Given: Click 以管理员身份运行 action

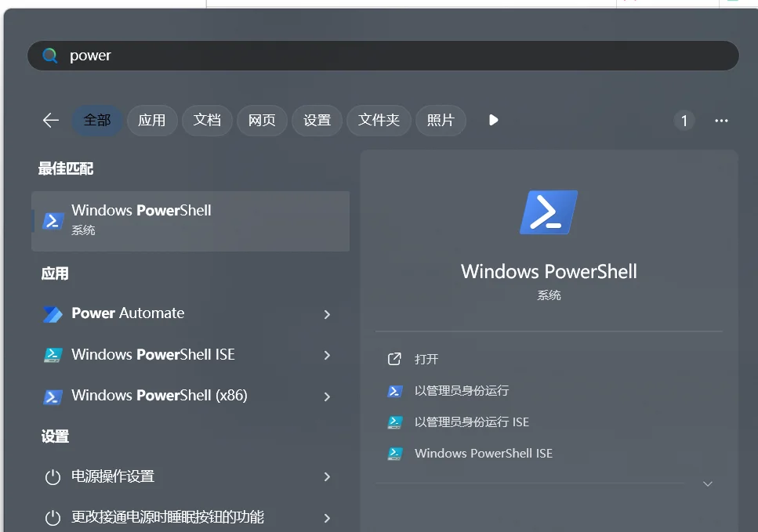Looking at the screenshot, I should pos(461,390).
